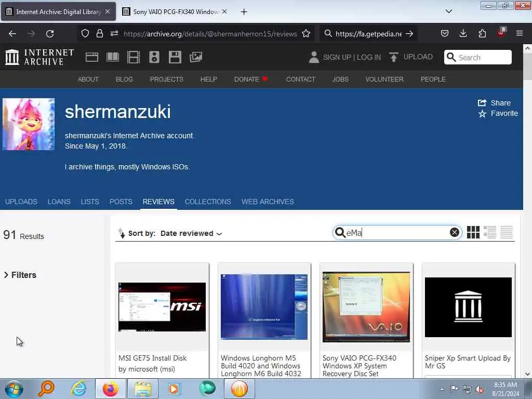Image resolution: width=532 pixels, height=399 pixels.
Task: Open the Firefox Downloads panel
Action: [x=463, y=34]
